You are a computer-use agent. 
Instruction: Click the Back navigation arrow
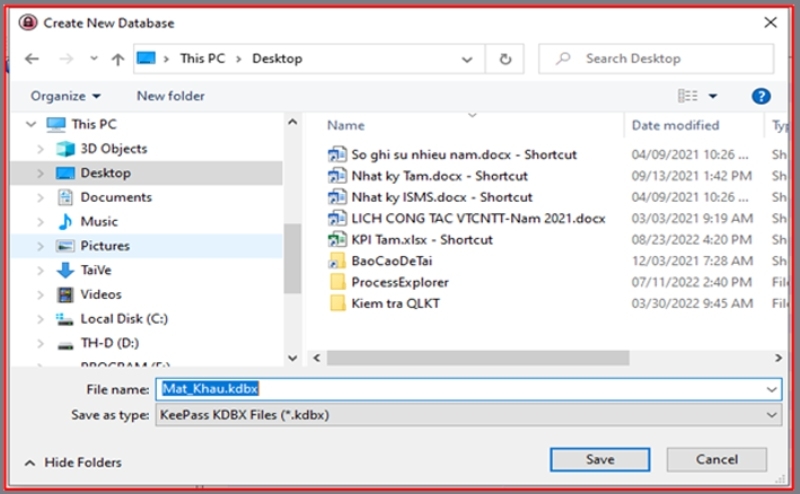pos(32,59)
